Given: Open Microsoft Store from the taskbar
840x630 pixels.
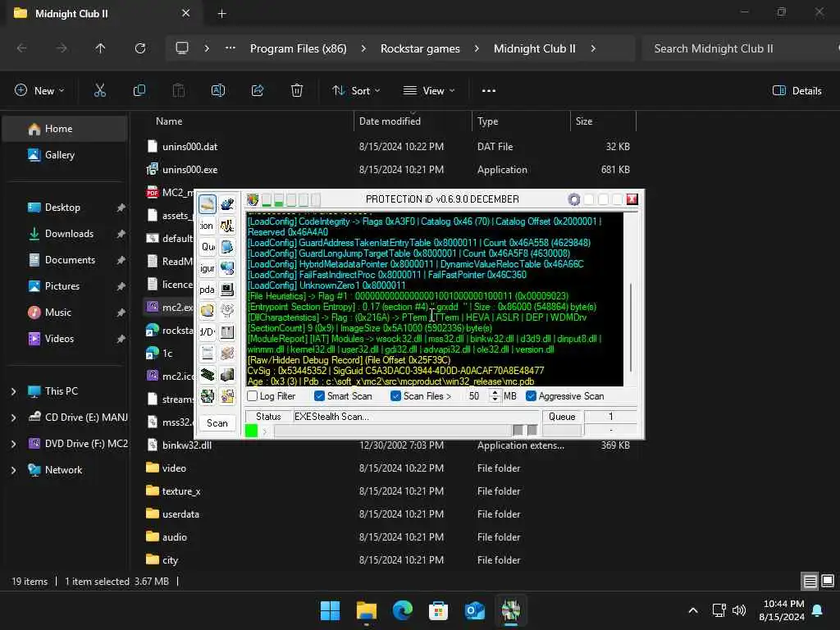Looking at the screenshot, I should pos(438,610).
